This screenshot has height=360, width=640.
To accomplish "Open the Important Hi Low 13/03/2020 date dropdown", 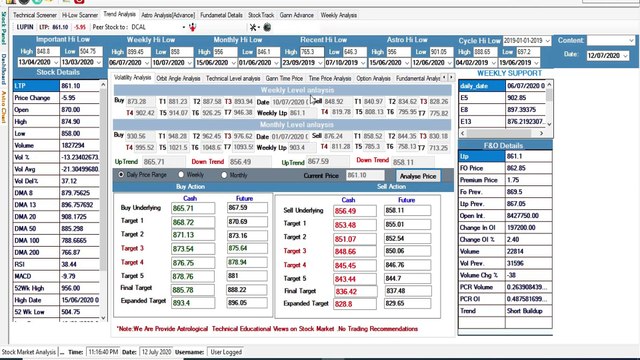I will coord(98,62).
